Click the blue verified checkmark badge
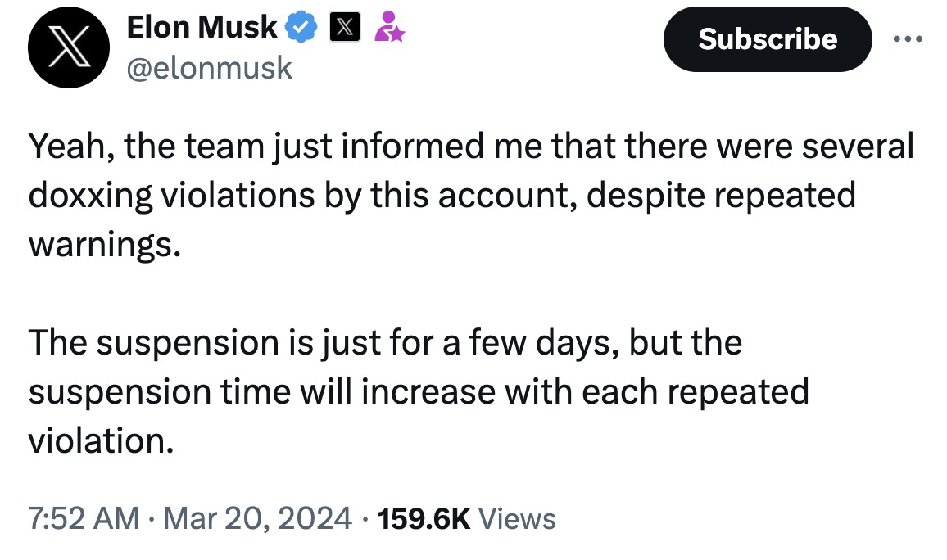Viewport: 947px width, 560px height. tap(301, 27)
